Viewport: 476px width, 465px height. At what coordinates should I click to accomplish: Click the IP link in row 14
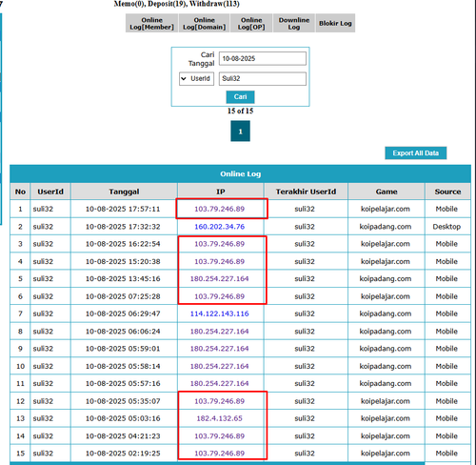220,436
